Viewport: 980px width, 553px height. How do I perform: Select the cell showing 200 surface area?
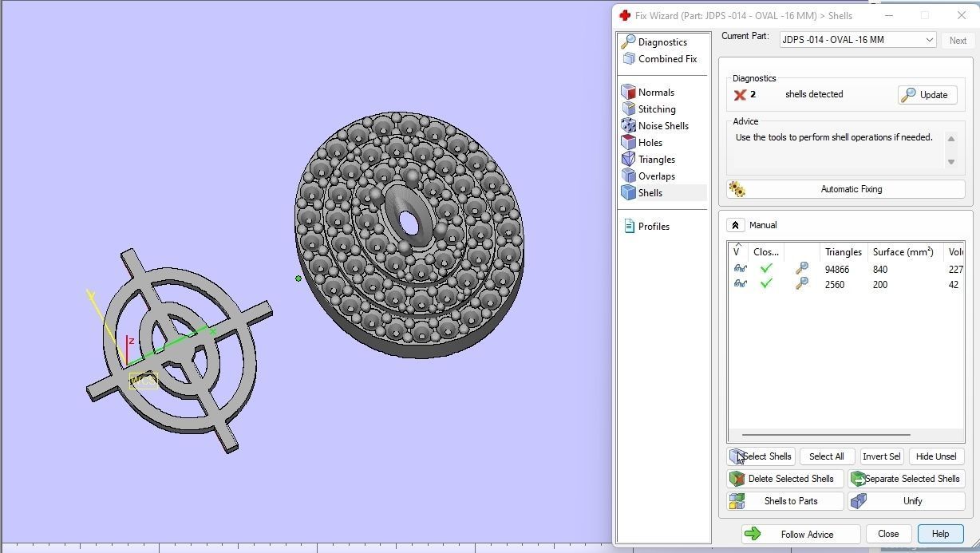(880, 285)
